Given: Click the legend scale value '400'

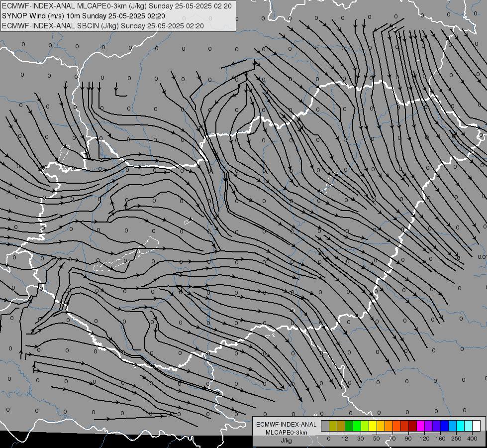Looking at the screenshot, I should pyautogui.click(x=472, y=439).
